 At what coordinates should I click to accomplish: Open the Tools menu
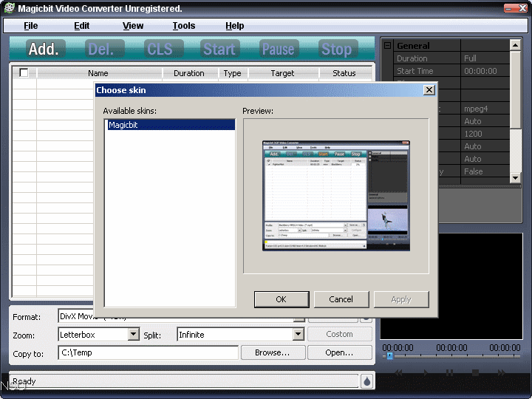pyautogui.click(x=183, y=26)
